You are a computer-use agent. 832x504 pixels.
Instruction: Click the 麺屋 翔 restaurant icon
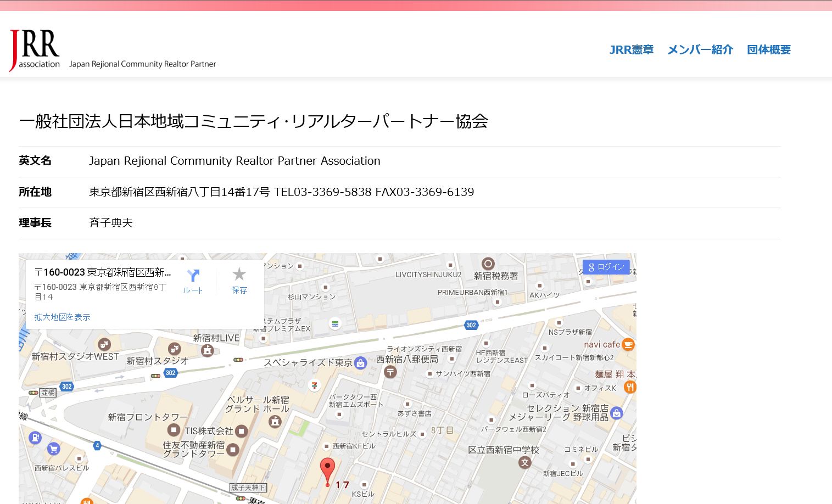coord(630,387)
